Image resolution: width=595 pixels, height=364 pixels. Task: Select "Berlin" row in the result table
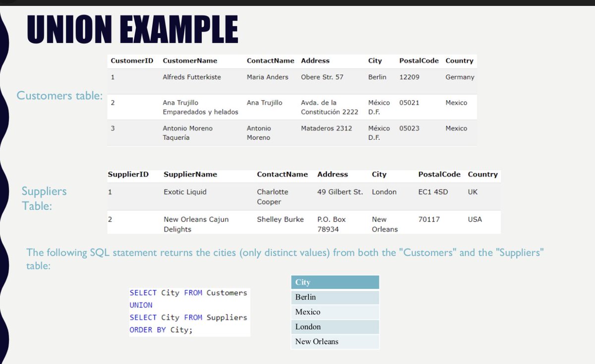click(x=335, y=297)
